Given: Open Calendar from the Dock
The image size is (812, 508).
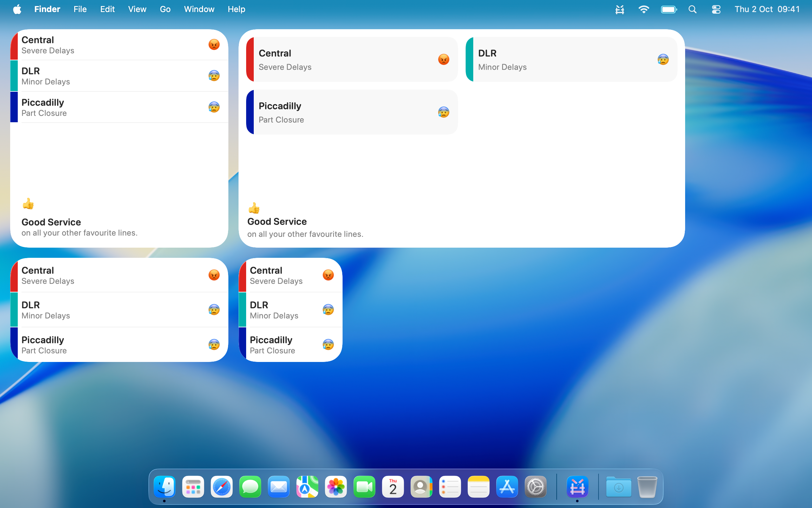Looking at the screenshot, I should 393,486.
